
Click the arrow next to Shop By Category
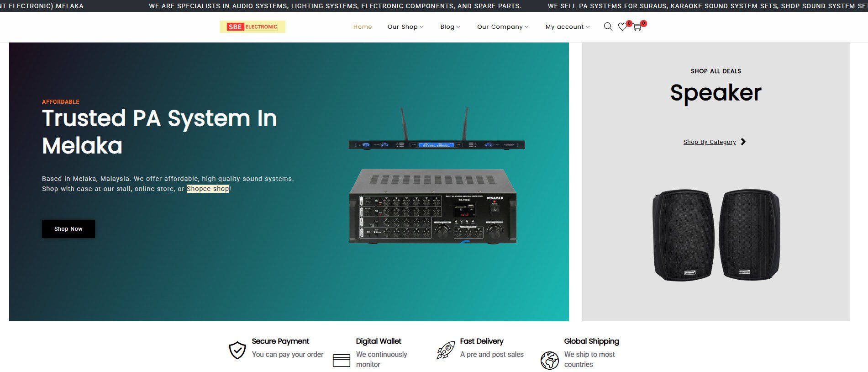(x=743, y=142)
